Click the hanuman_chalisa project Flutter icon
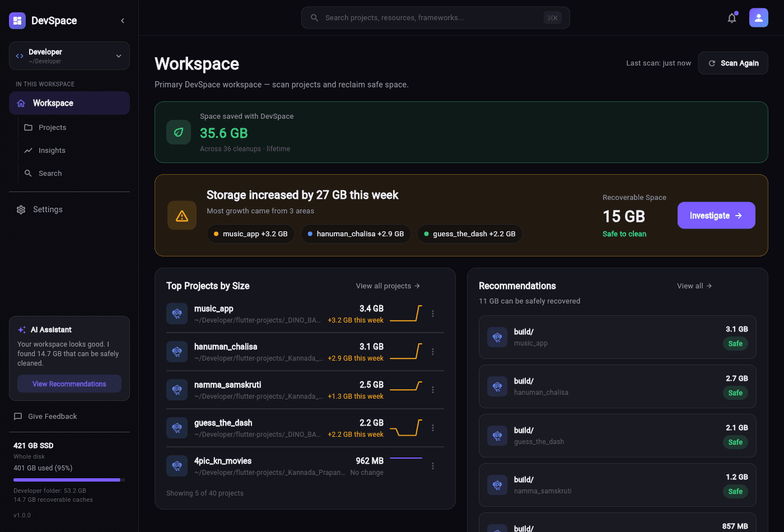This screenshot has height=532, width=784. (x=177, y=352)
